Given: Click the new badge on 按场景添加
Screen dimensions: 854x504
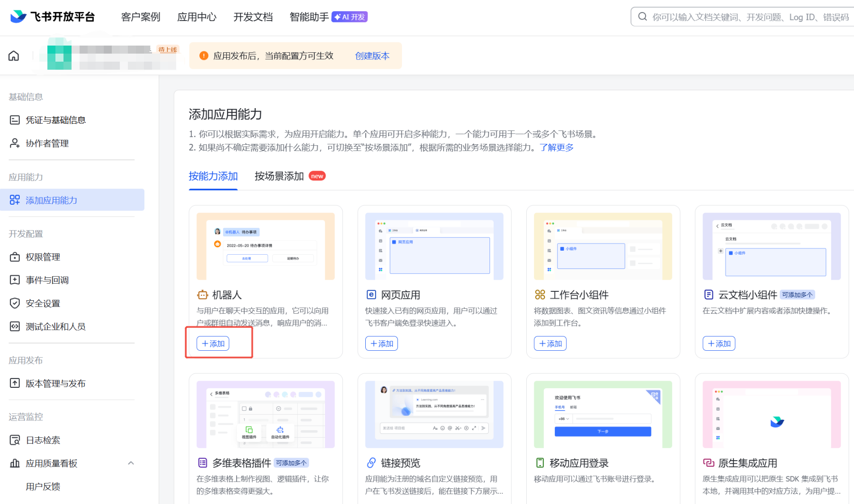Looking at the screenshot, I should coord(317,176).
